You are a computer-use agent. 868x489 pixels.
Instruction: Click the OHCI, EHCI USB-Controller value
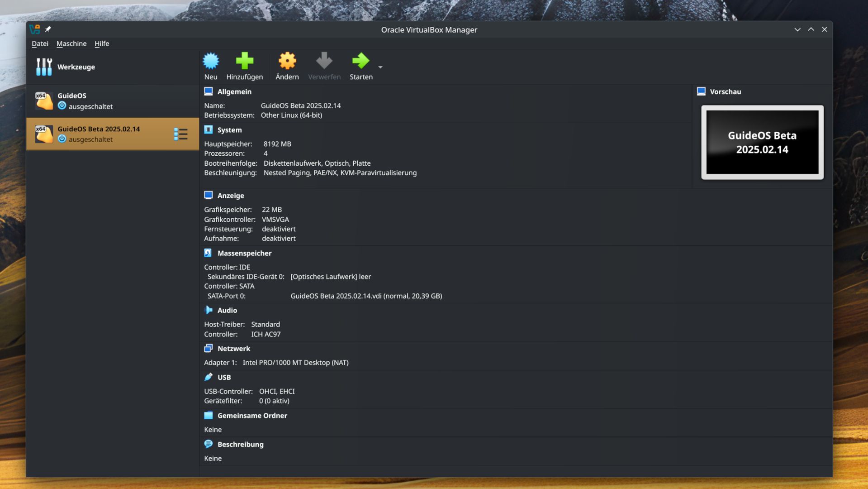(277, 391)
